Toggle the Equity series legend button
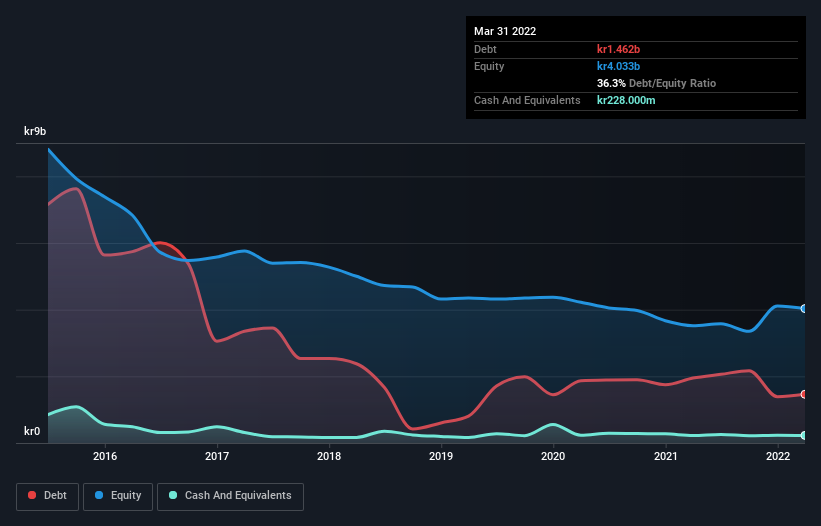The width and height of the screenshot is (821, 526). (118, 496)
